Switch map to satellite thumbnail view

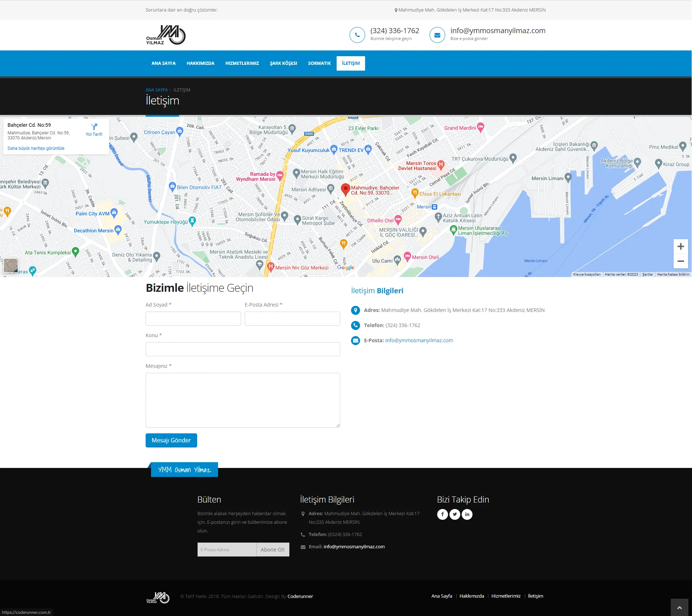[x=11, y=265]
